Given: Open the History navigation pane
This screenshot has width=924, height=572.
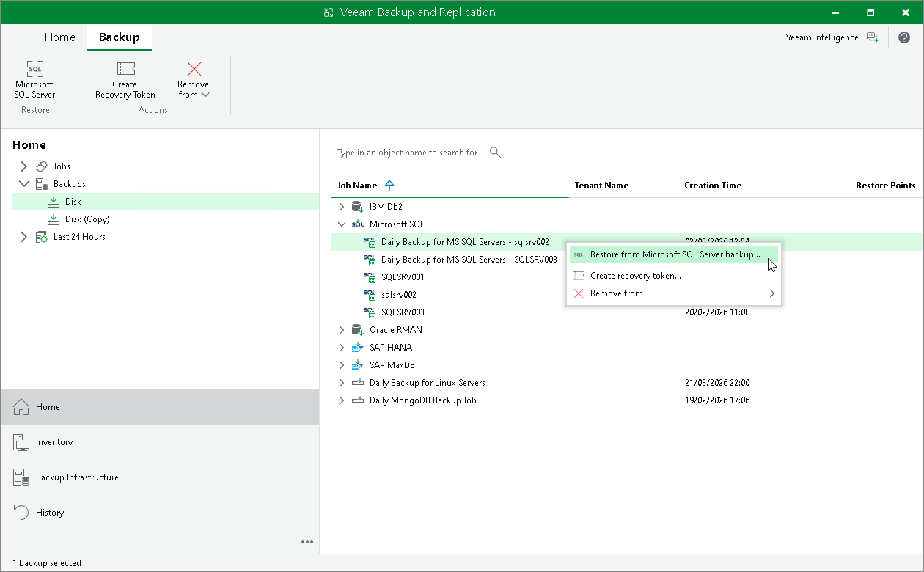Looking at the screenshot, I should [x=160, y=513].
